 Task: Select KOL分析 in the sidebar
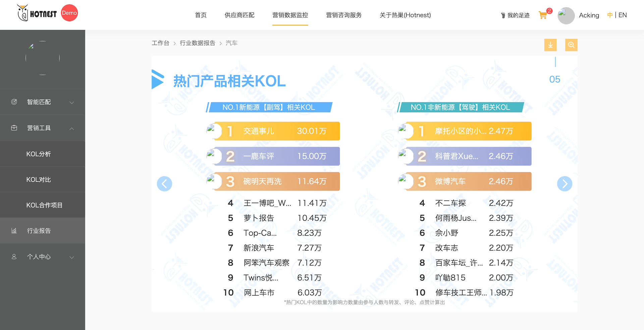click(x=39, y=154)
